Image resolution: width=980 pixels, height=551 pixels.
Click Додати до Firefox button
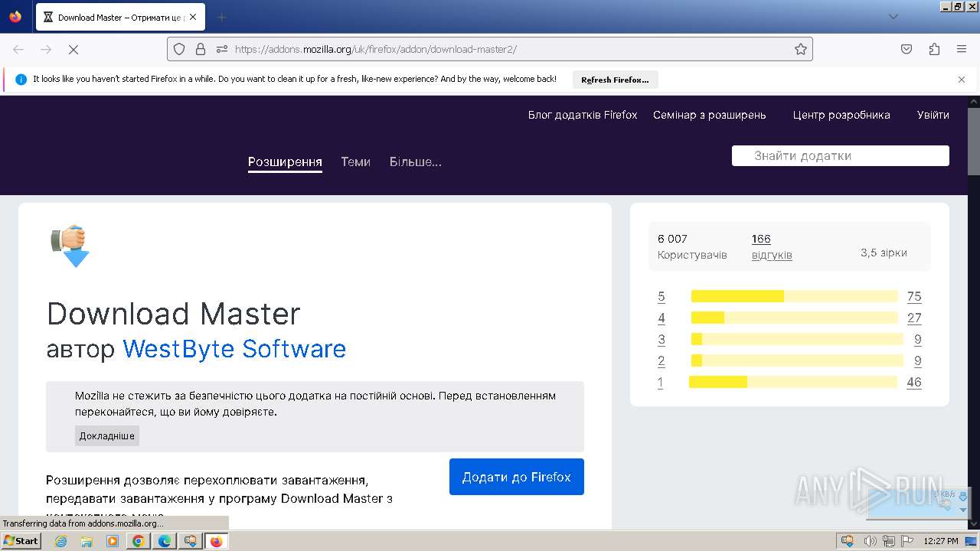pos(517,477)
